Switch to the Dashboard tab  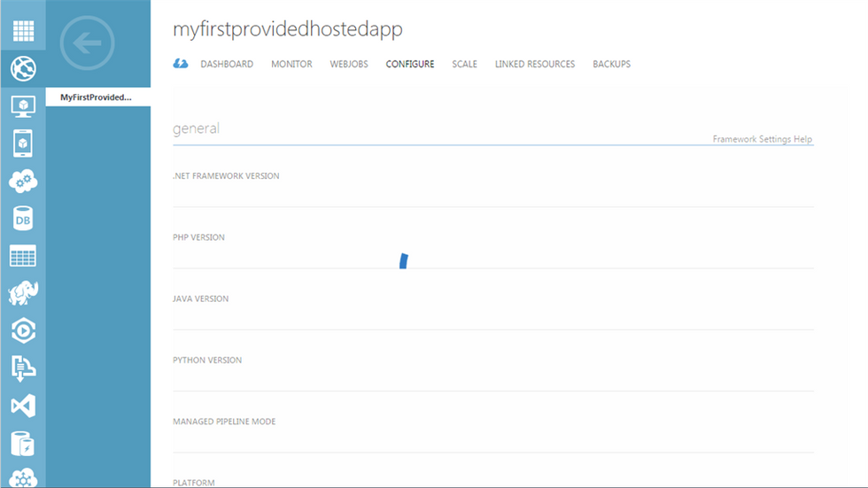coord(227,64)
